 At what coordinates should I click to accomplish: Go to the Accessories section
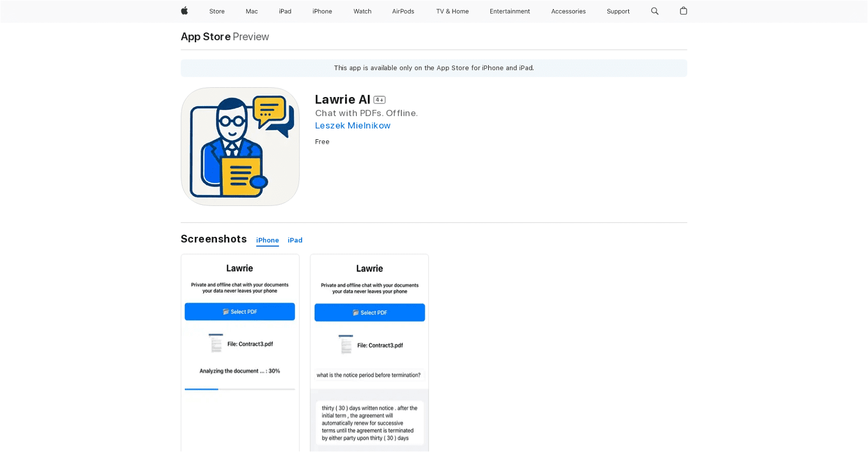point(568,11)
